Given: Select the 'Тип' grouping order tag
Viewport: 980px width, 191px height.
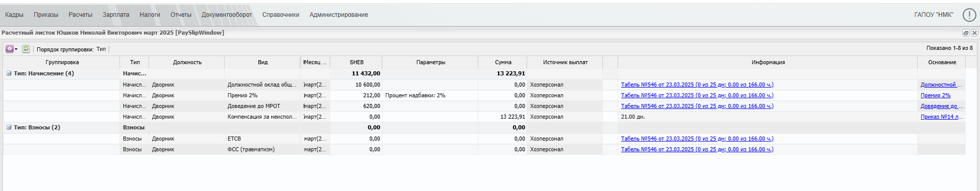Looking at the screenshot, I should click(101, 49).
